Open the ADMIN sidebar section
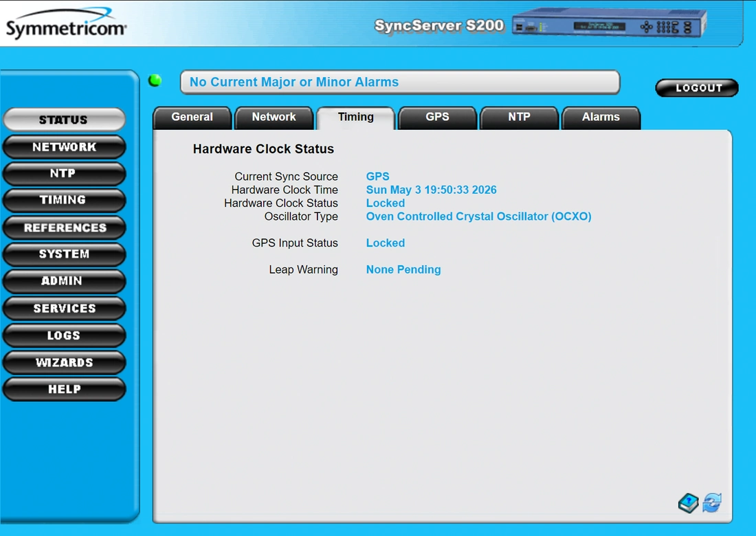The image size is (756, 536). [x=64, y=281]
